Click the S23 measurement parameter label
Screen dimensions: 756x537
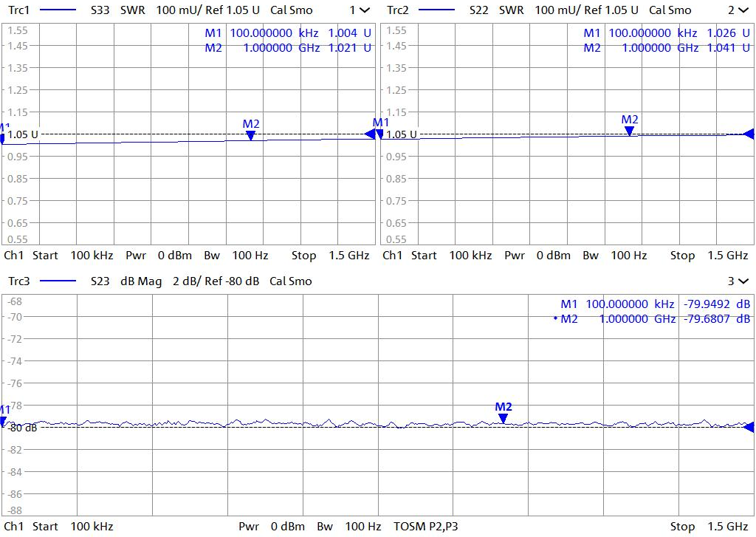(100, 281)
